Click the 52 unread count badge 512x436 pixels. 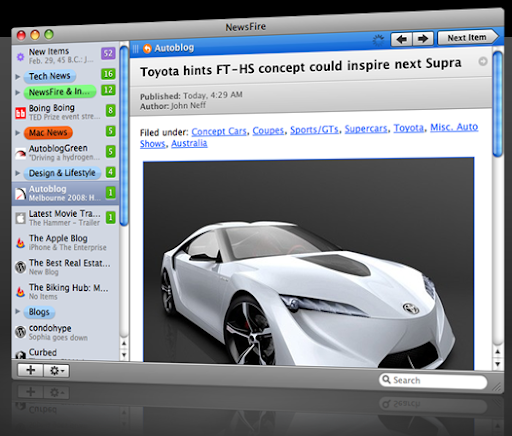pyautogui.click(x=108, y=53)
